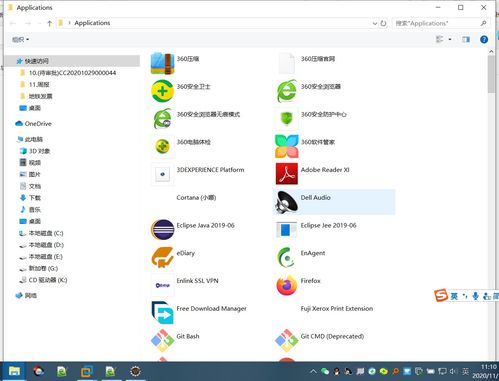The width and height of the screenshot is (499, 381).
Task: Open the 10.(待审批)CC20201029000044 folder
Action: (x=72, y=73)
